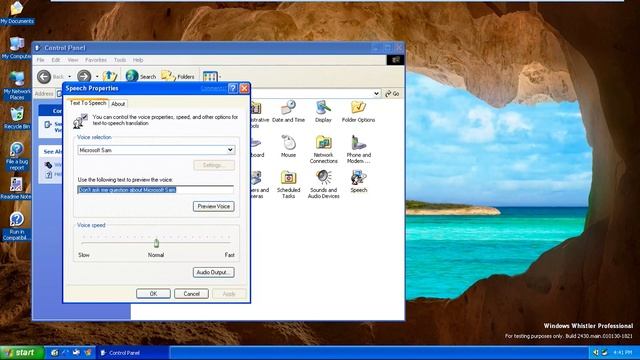Open the File menu in Control Panel
This screenshot has height=360, width=640.
[x=40, y=60]
